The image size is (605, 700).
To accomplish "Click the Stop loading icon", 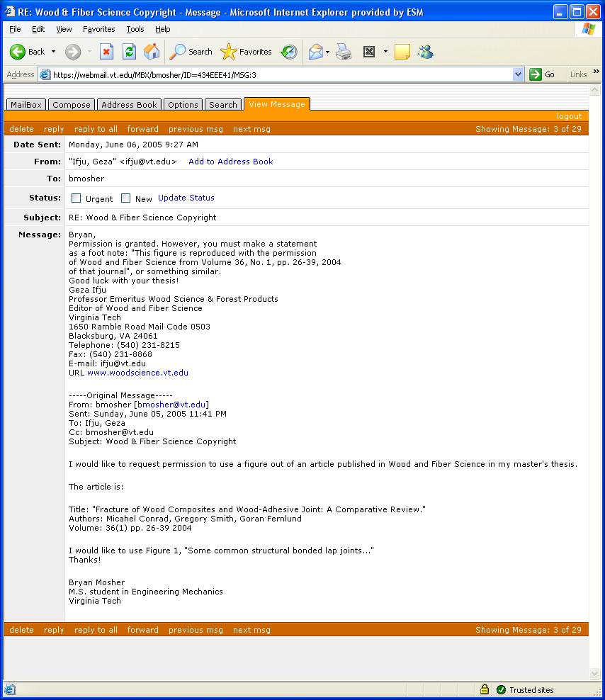I will click(x=106, y=52).
